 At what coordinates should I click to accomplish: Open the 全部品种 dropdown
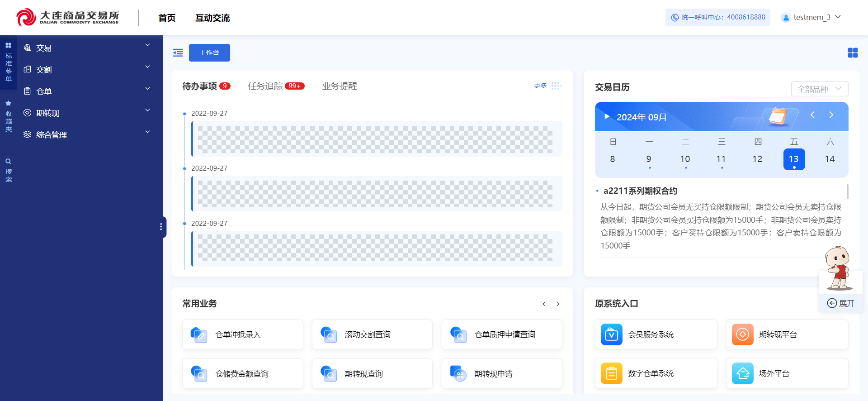point(819,89)
